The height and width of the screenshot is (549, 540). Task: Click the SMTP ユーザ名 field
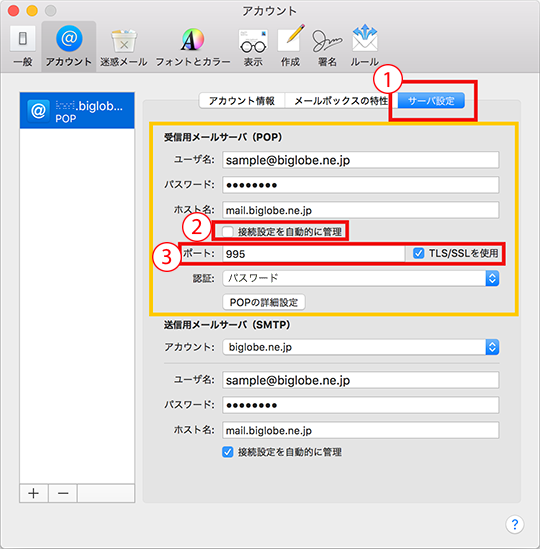point(361,380)
